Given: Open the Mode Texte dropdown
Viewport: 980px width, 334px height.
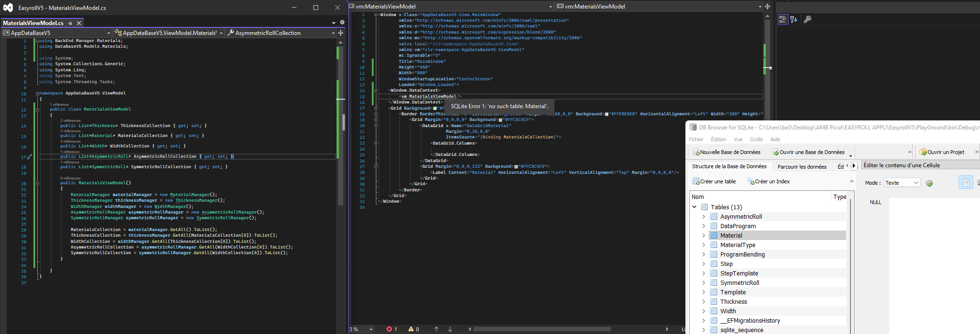Looking at the screenshot, I should pyautogui.click(x=902, y=183).
